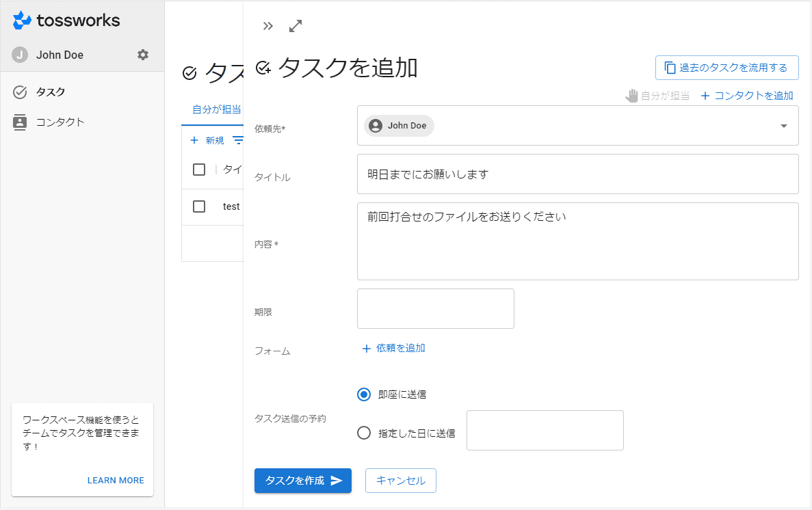This screenshot has width=812, height=510.
Task: Select the 指定した日に送信 radio option
Action: (x=364, y=433)
